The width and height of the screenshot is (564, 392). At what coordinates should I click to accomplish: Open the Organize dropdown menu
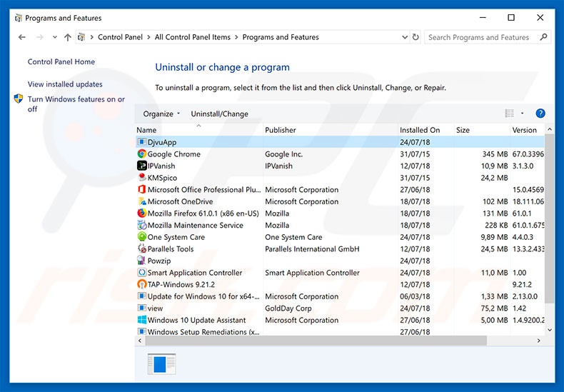(x=161, y=114)
